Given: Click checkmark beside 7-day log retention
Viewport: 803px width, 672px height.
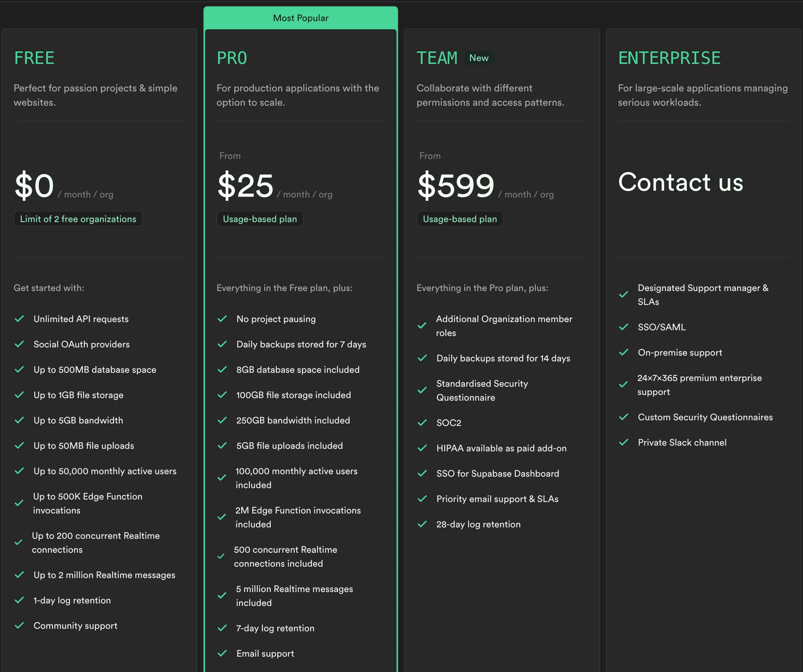Looking at the screenshot, I should 222,628.
